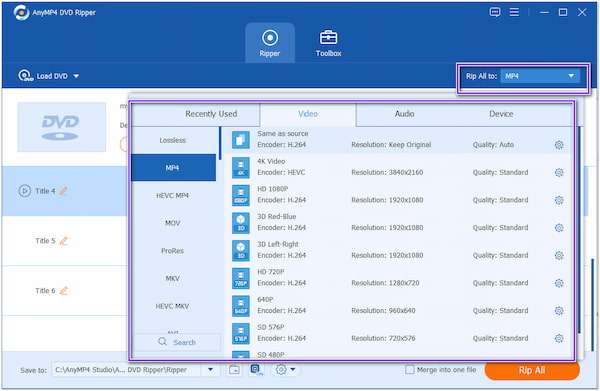Switch to the Audio tab
The image size is (600, 391).
coord(404,114)
